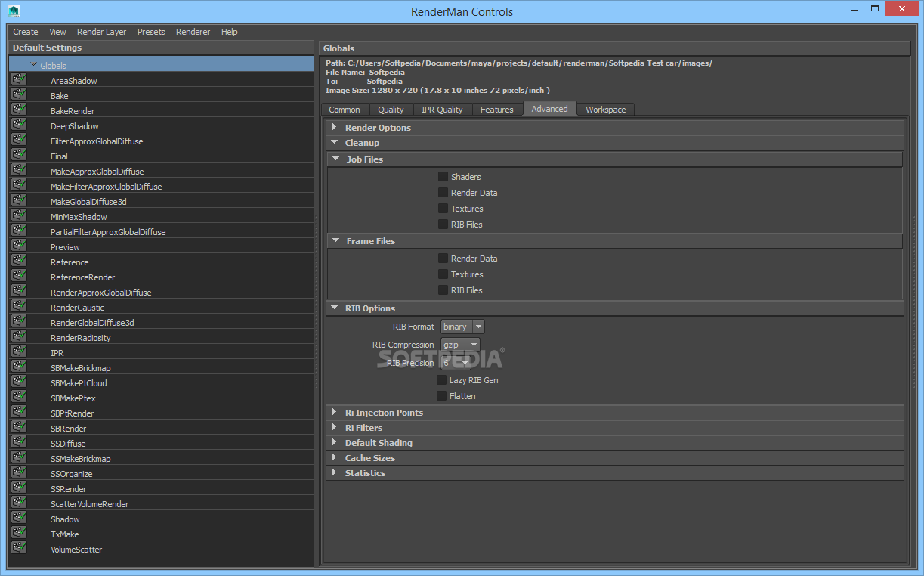This screenshot has width=924, height=576.
Task: Click the icon beside the BakeRender row
Action: pos(19,110)
